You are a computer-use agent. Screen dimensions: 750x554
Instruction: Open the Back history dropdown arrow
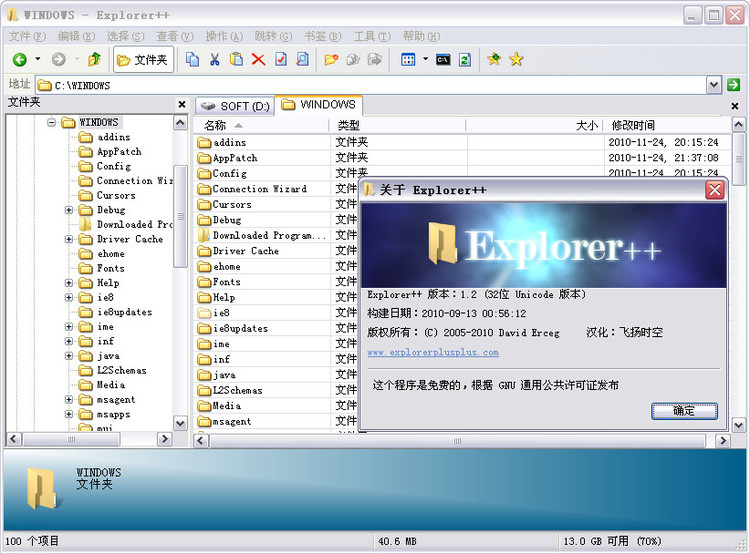38,59
